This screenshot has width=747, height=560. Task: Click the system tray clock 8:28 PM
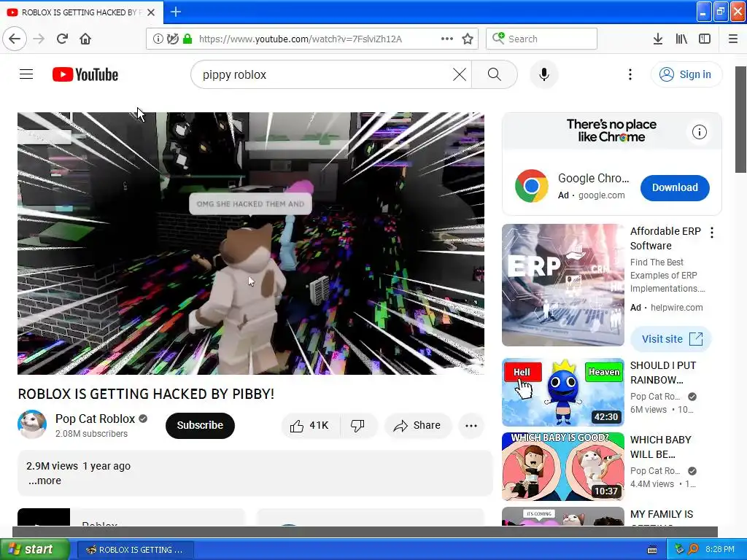pos(719,549)
